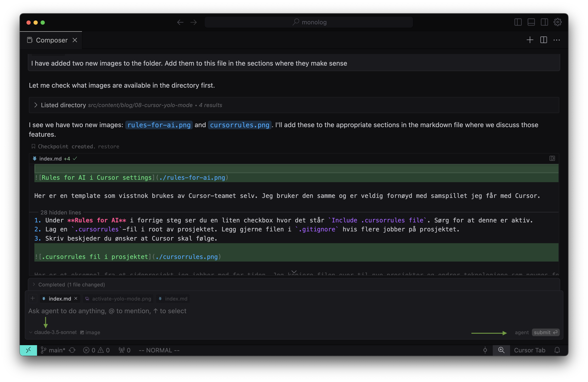Click the diff view toggle icon for index.md
588x382 pixels.
click(x=552, y=158)
